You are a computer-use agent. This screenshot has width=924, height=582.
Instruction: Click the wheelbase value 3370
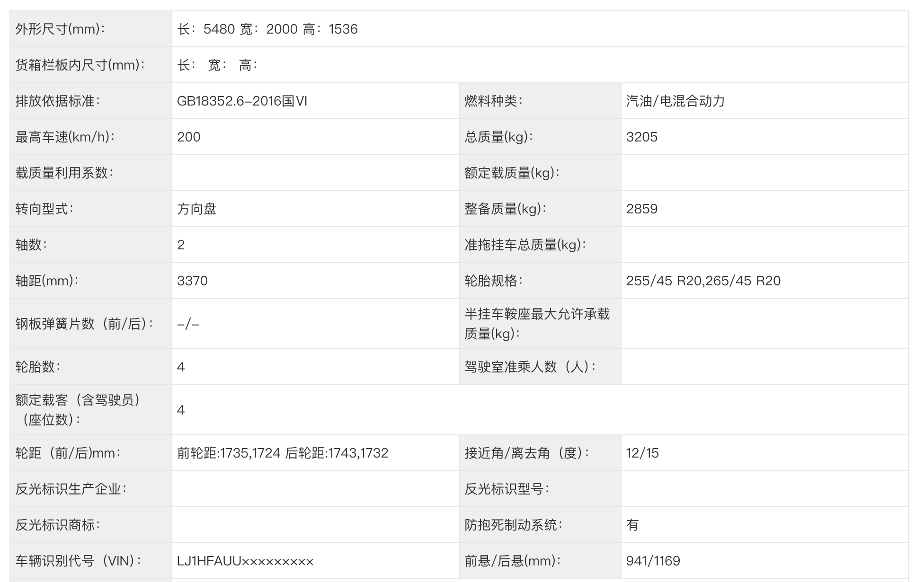pyautogui.click(x=192, y=281)
